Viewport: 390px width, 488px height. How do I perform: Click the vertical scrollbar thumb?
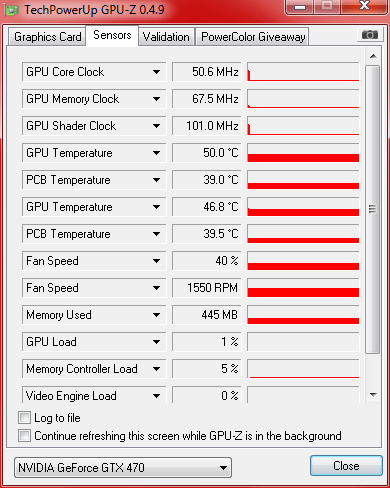tap(373, 209)
